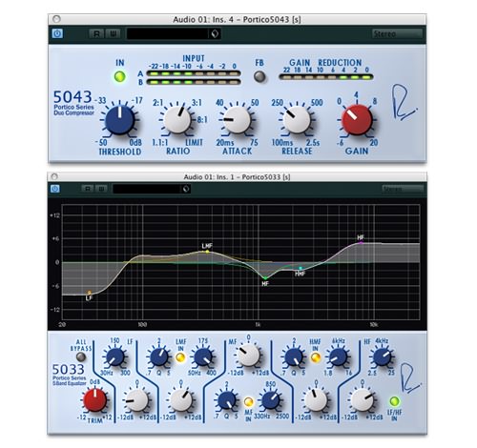The image size is (477, 448).
Task: Open the preset field in Portico5033 window
Action: (147, 189)
